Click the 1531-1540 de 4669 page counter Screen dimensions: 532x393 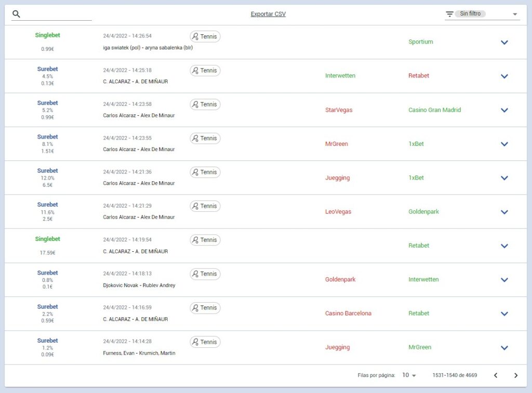coord(455,375)
